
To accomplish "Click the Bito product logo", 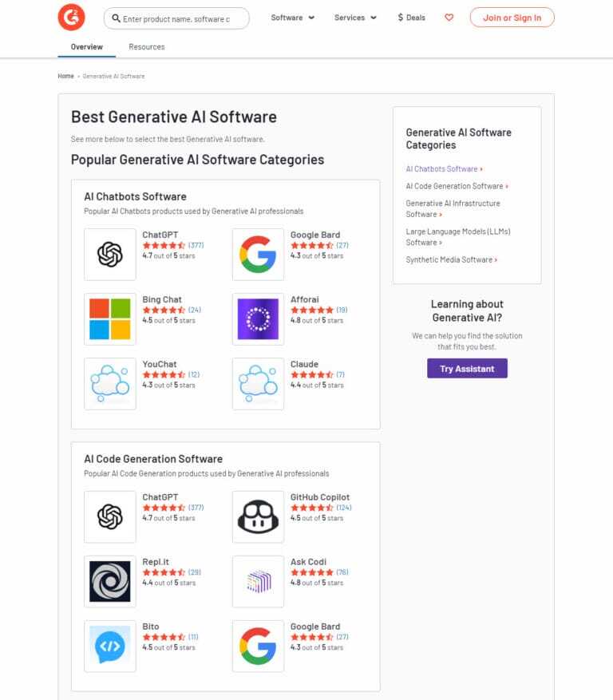I will 109,646.
